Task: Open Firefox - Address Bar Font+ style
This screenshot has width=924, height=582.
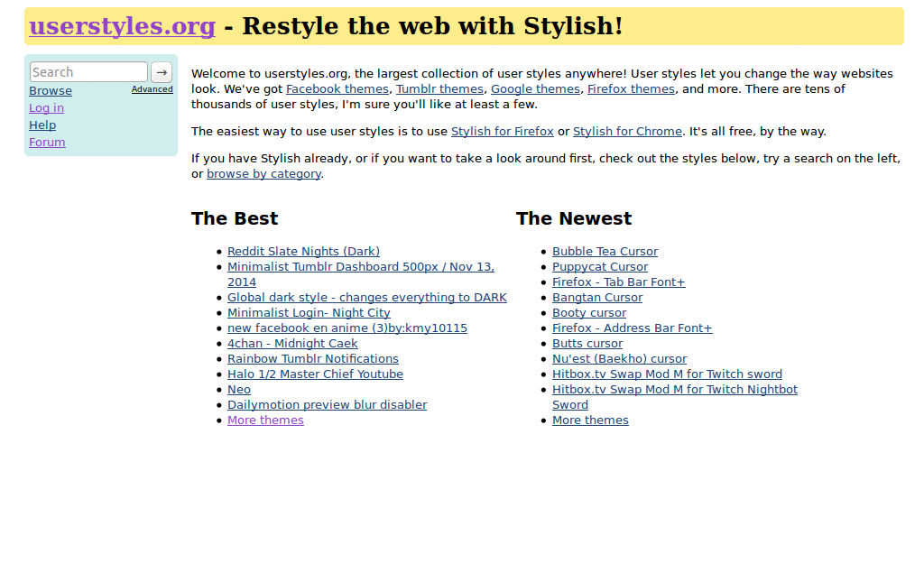Action: pyautogui.click(x=632, y=328)
